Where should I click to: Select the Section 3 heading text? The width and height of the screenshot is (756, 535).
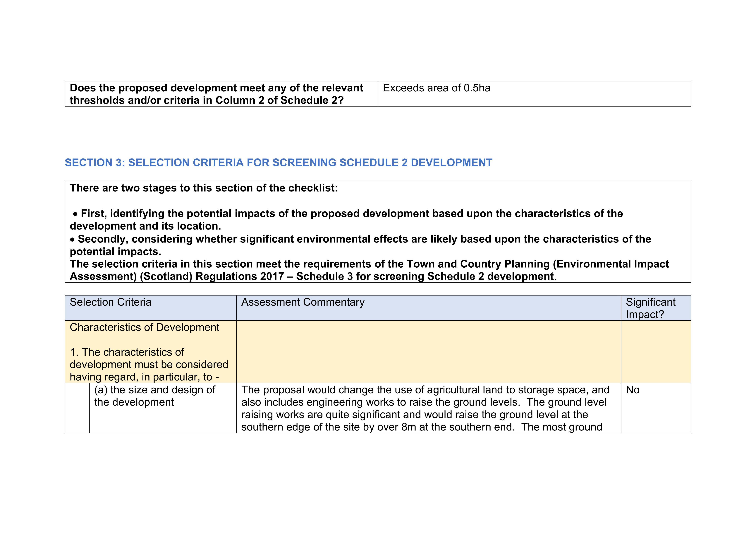(x=279, y=163)
